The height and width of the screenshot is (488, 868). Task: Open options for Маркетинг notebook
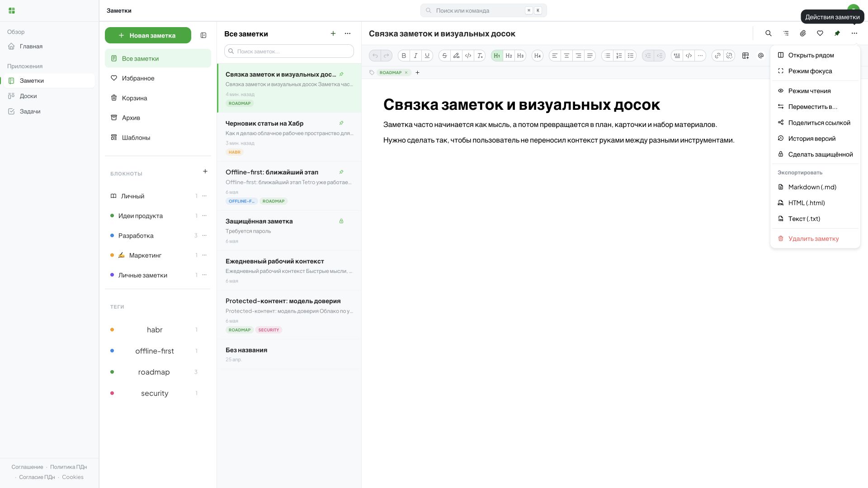(x=204, y=255)
